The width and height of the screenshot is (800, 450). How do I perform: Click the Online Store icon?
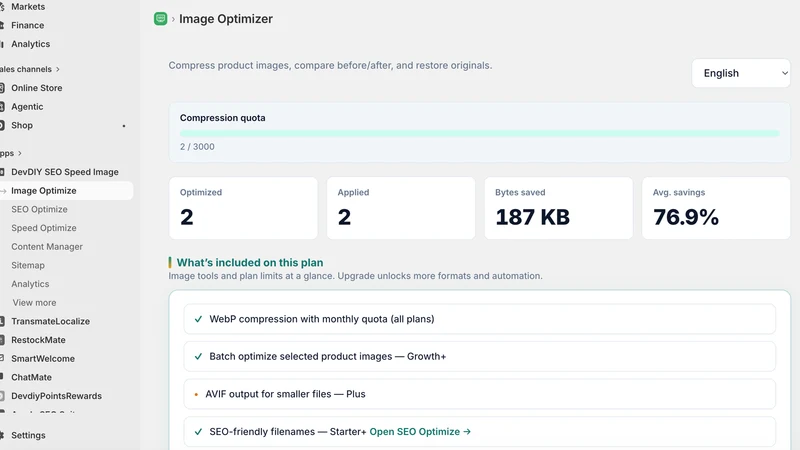click(x=2, y=88)
